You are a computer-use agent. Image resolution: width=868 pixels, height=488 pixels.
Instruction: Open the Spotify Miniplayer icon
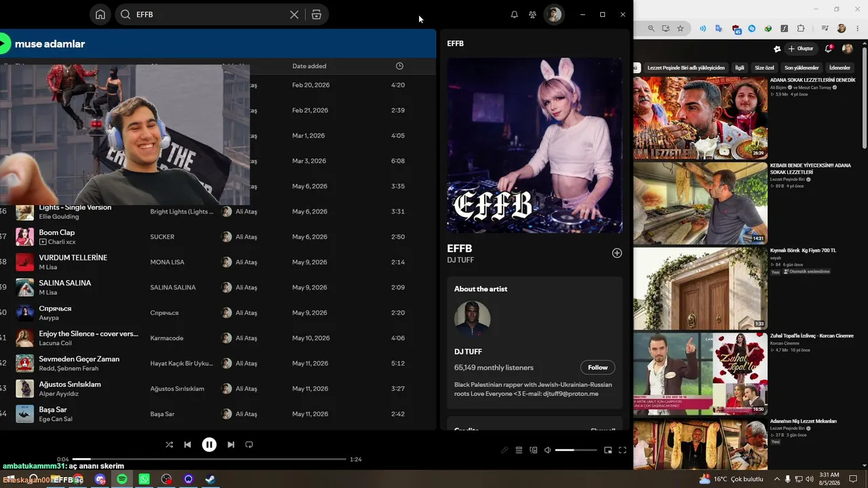click(608, 450)
